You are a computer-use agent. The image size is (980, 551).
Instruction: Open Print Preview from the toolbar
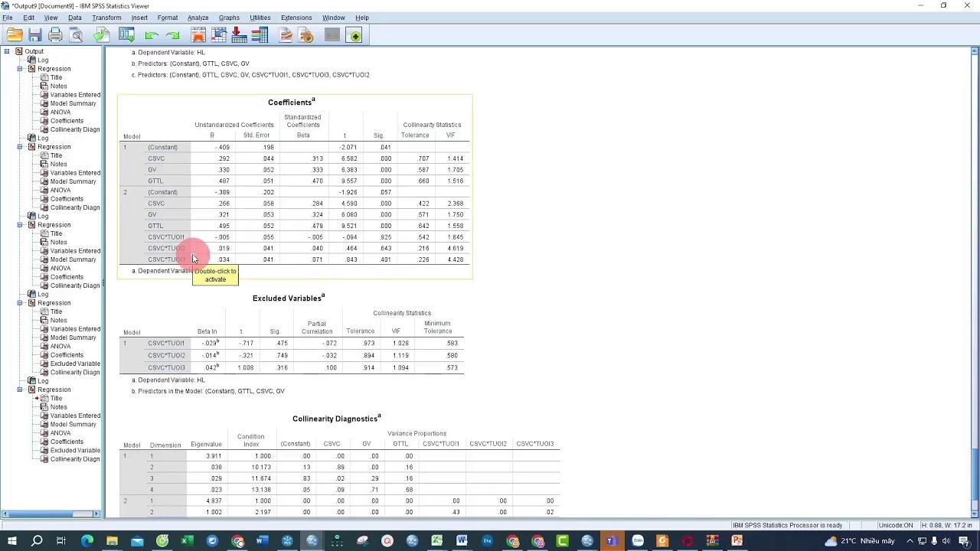tap(76, 35)
